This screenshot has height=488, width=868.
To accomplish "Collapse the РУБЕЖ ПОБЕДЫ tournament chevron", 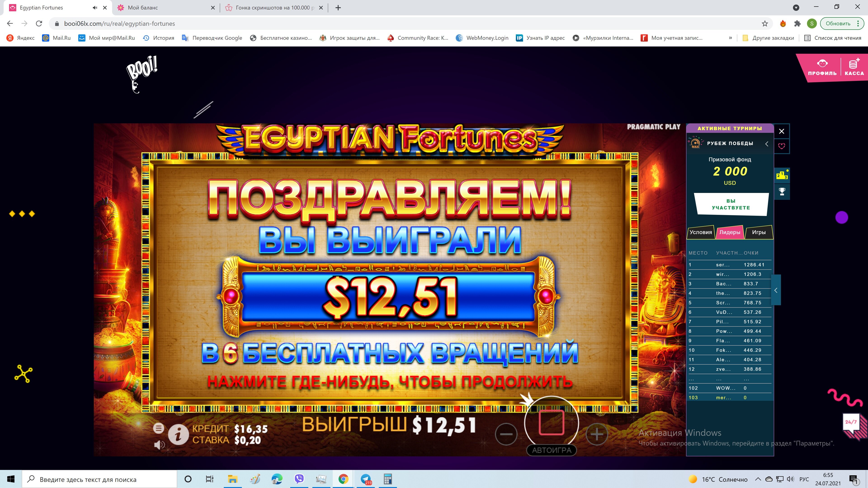I will (x=767, y=144).
